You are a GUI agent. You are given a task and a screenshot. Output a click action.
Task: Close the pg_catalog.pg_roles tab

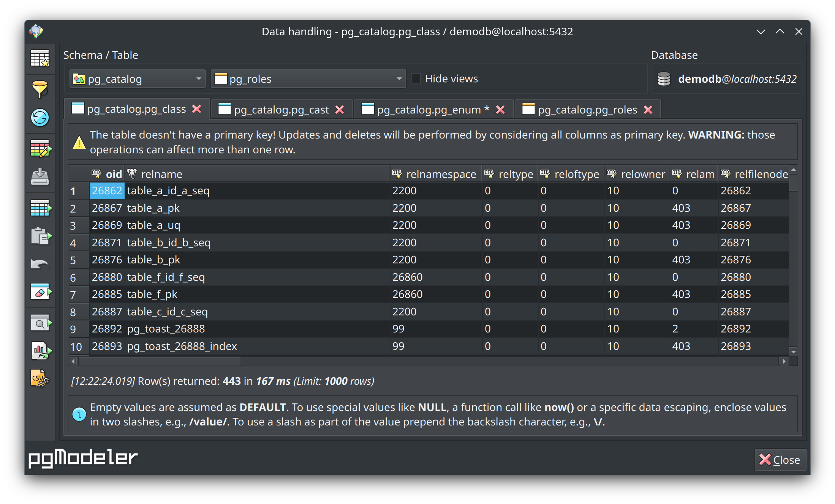tap(648, 109)
